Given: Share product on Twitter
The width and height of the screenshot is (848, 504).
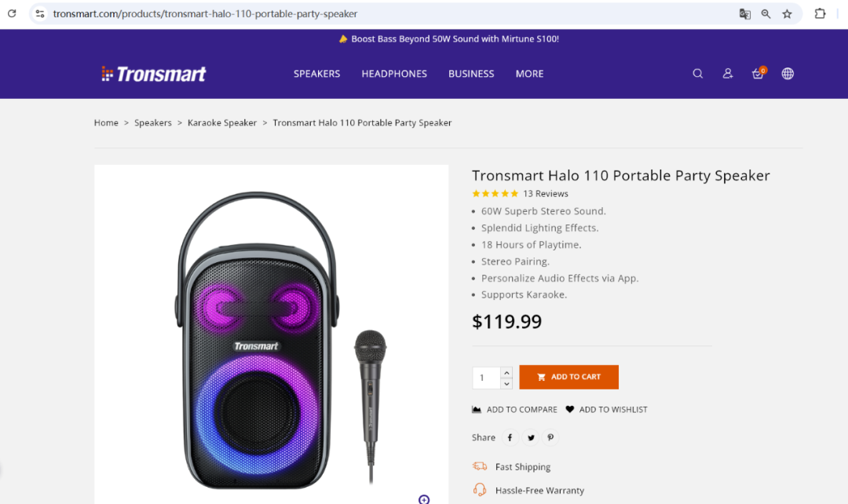Looking at the screenshot, I should tap(531, 437).
